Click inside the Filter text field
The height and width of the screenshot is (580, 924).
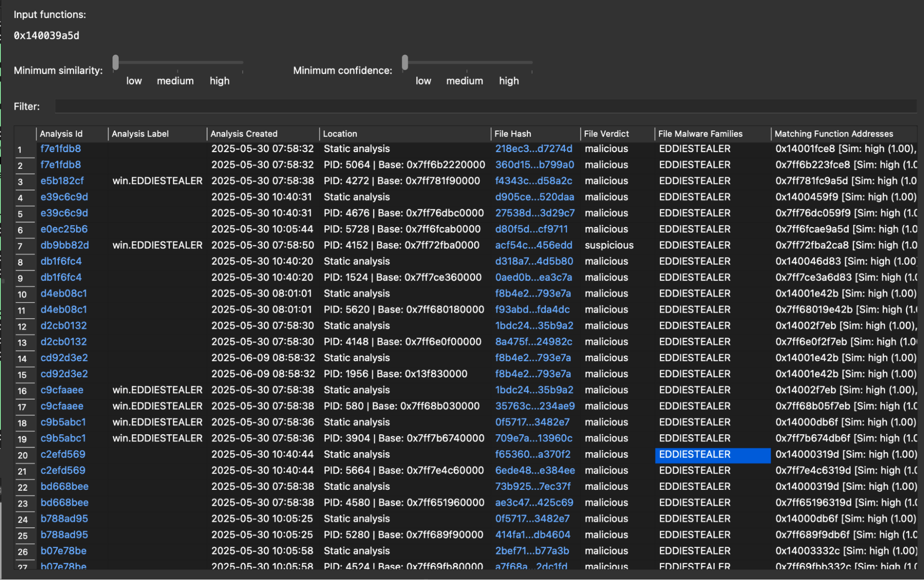coord(485,106)
